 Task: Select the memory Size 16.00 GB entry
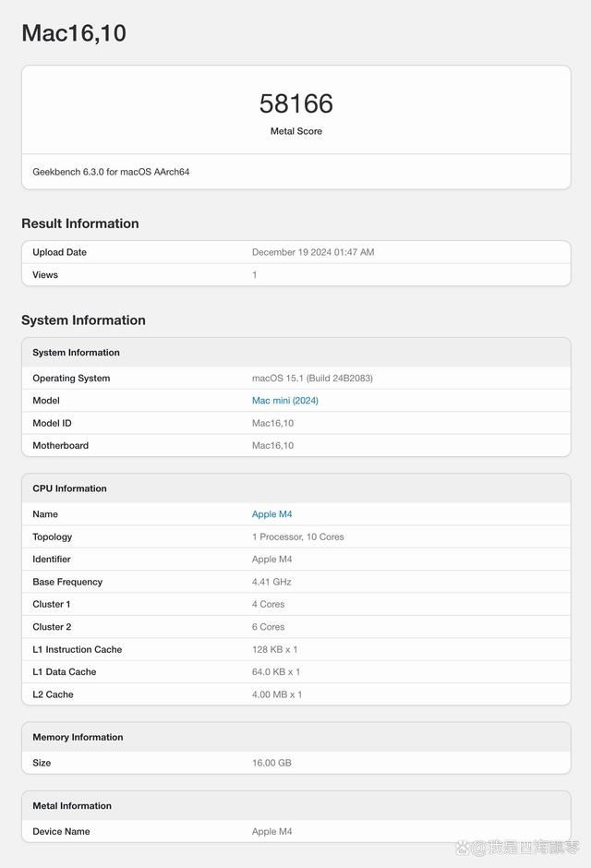tap(295, 763)
